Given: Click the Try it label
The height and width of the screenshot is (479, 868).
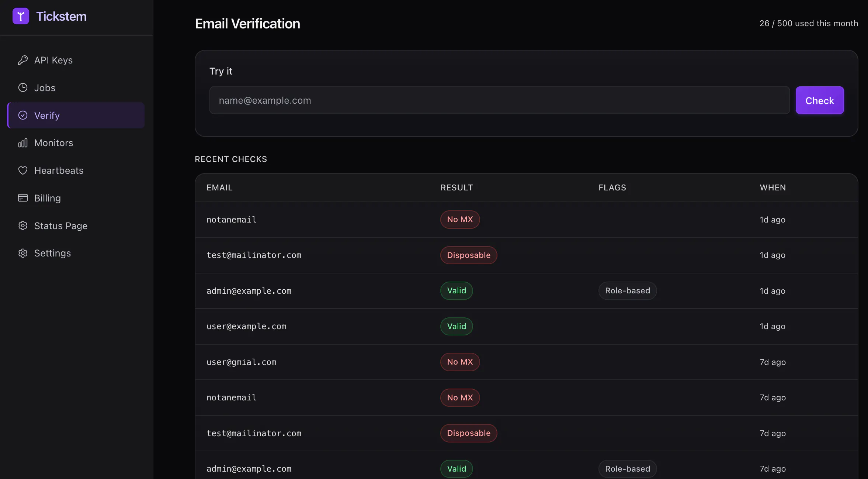Looking at the screenshot, I should pos(221,71).
